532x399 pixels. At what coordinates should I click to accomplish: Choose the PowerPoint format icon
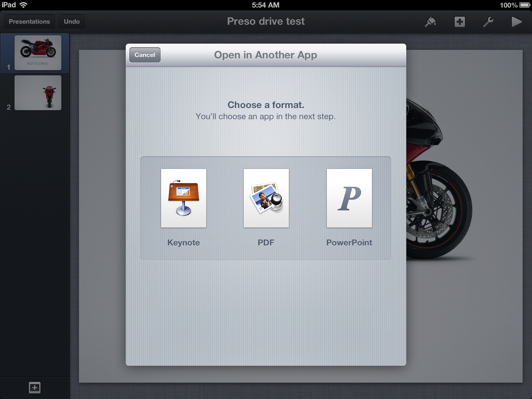pos(349,198)
